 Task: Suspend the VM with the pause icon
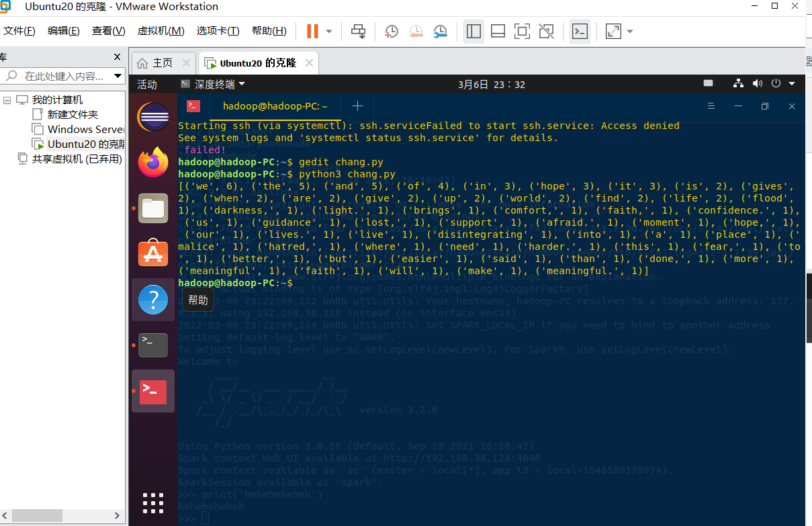[x=312, y=31]
